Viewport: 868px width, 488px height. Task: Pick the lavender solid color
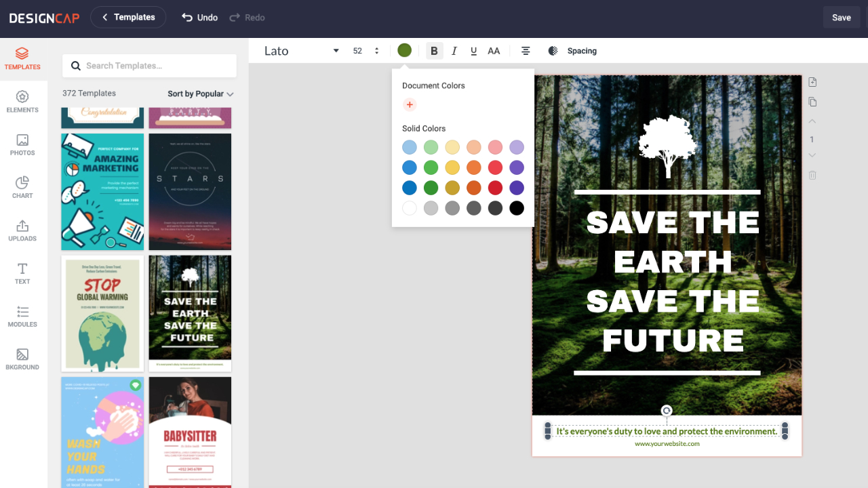517,147
